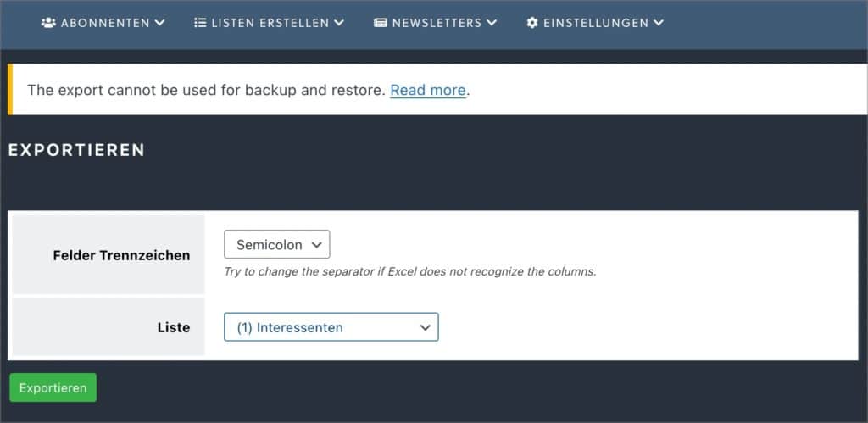Open the Semicolon separator dropdown
Screen dimensions: 868x423
click(x=277, y=244)
